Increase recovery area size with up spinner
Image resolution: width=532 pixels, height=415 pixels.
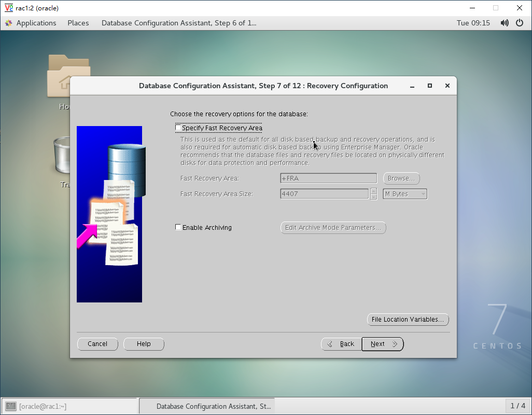point(373,191)
